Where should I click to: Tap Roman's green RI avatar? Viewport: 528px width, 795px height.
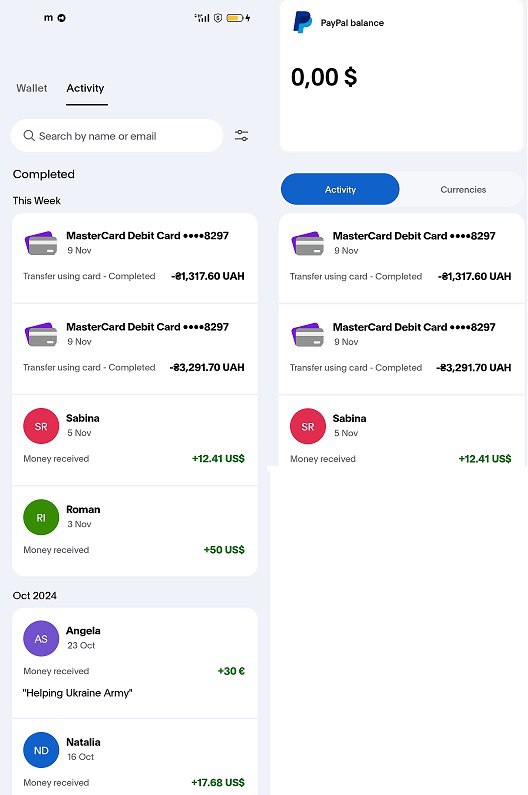coord(41,517)
